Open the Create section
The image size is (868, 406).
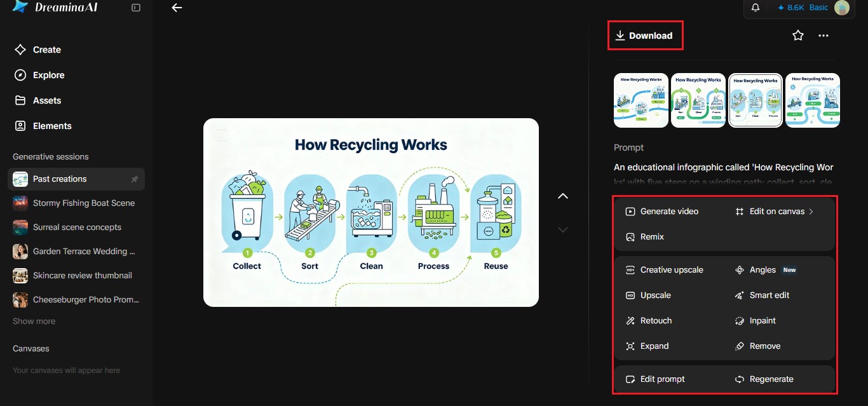38,50
